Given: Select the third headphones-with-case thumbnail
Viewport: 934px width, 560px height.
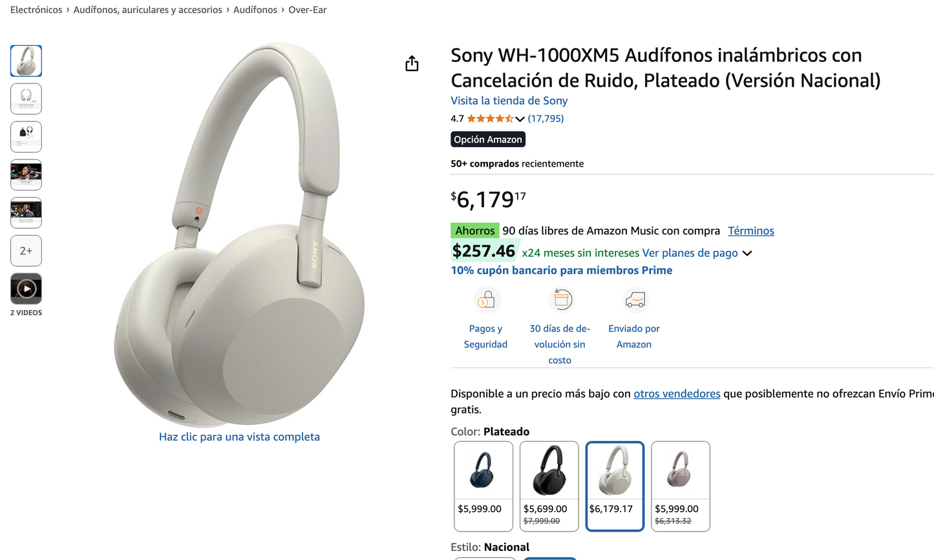Looking at the screenshot, I should click(x=26, y=136).
